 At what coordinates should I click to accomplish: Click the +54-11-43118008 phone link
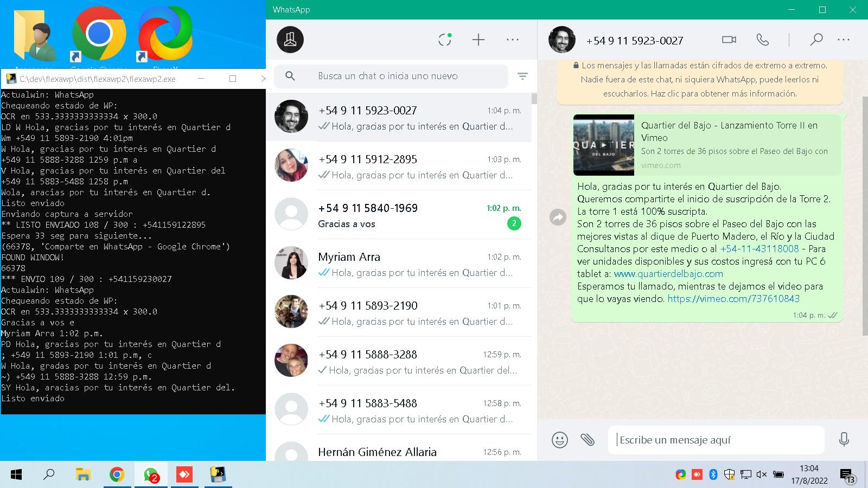pyautogui.click(x=759, y=249)
